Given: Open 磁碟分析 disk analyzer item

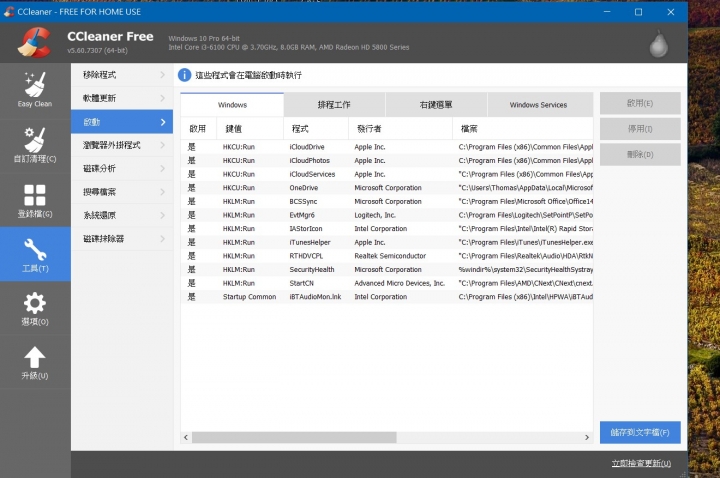Looking at the screenshot, I should (x=122, y=169).
